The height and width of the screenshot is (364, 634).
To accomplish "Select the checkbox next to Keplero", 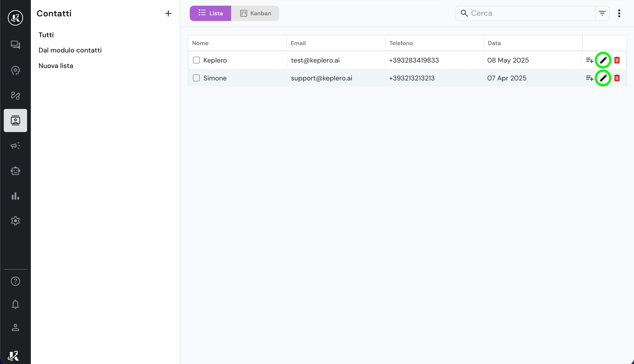I will coord(196,60).
